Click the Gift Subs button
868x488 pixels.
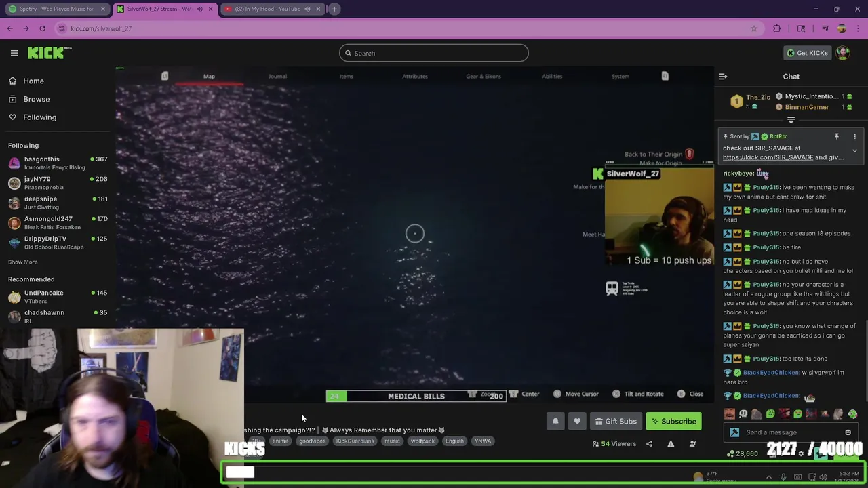(x=616, y=421)
